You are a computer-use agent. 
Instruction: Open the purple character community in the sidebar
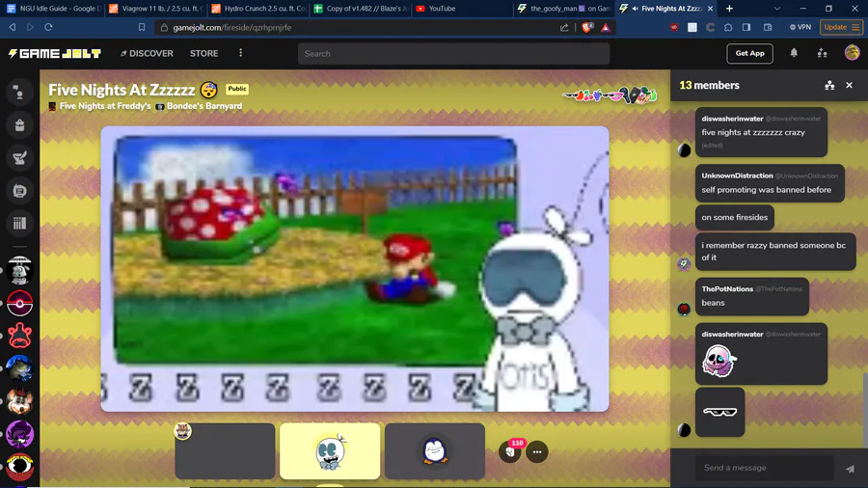[19, 434]
